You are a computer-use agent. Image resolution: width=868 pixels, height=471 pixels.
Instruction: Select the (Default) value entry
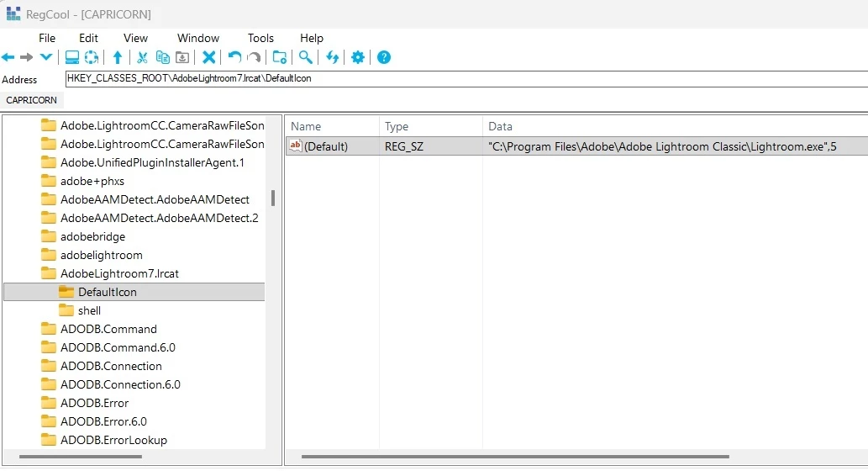[x=326, y=147]
